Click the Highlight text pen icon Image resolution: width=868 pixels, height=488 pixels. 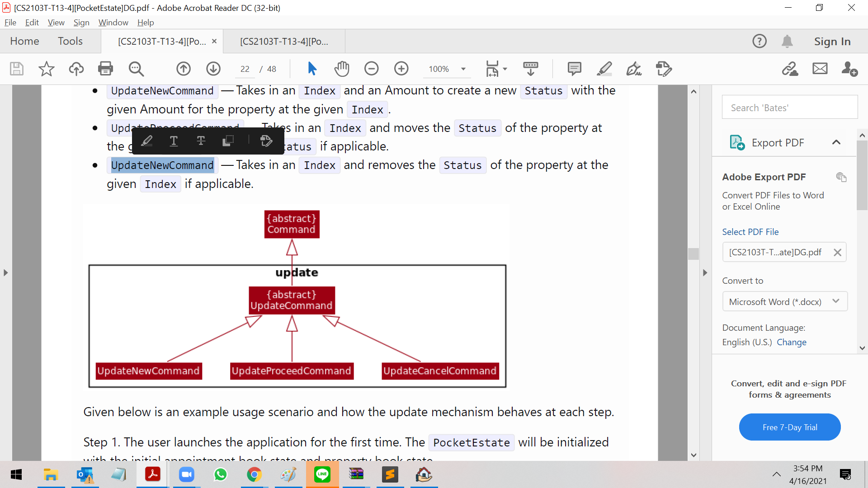point(604,69)
